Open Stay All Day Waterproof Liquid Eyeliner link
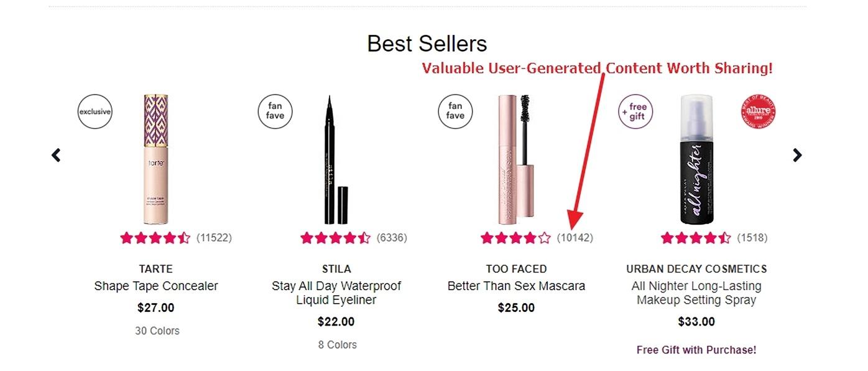 pos(336,293)
